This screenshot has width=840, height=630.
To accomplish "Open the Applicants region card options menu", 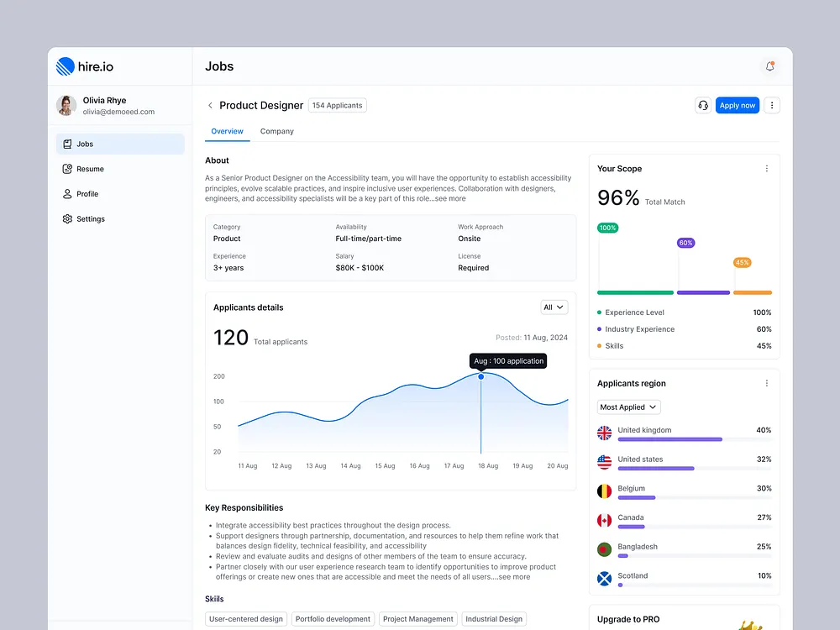I will tap(766, 383).
